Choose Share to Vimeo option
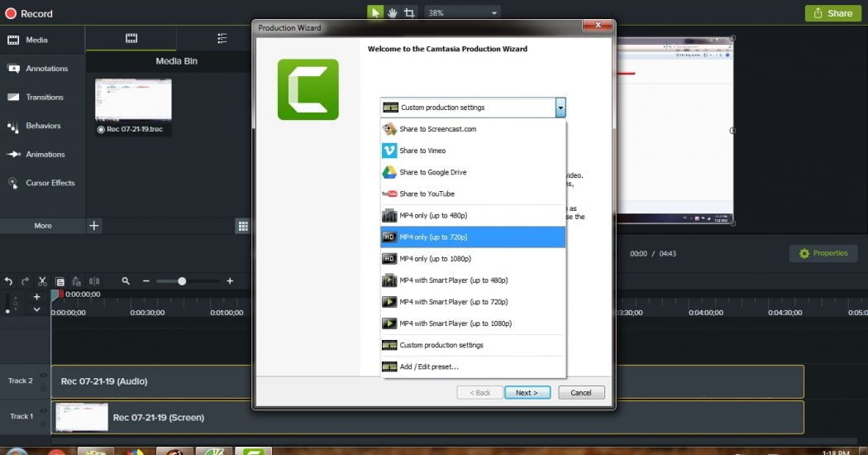The image size is (868, 455). (x=473, y=151)
